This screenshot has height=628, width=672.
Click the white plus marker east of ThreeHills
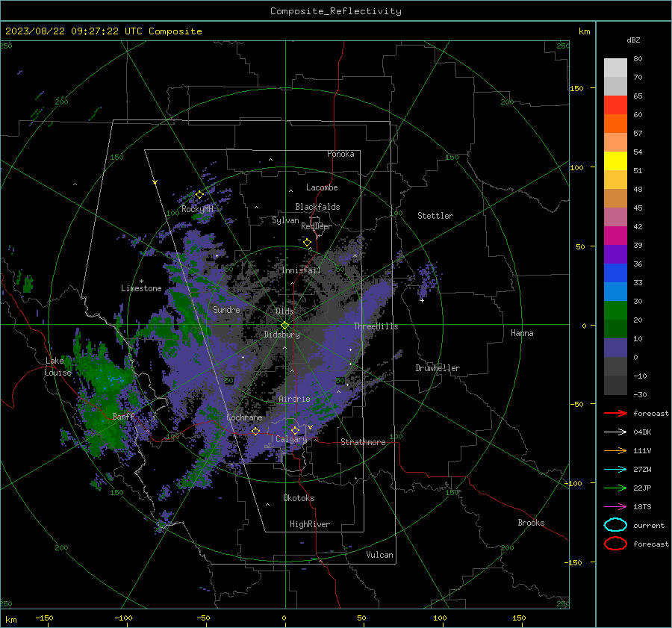pyautogui.click(x=422, y=300)
